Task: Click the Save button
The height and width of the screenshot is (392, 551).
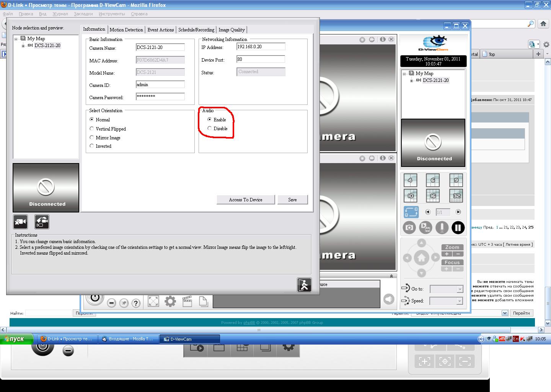Action: point(292,200)
